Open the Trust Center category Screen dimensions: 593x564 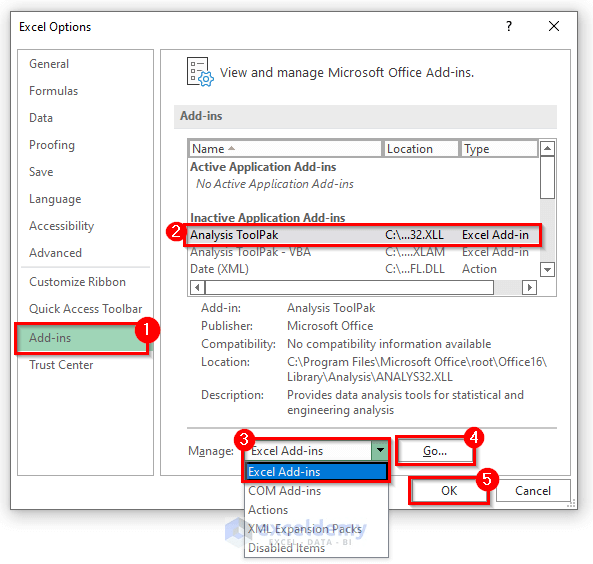pyautogui.click(x=61, y=365)
